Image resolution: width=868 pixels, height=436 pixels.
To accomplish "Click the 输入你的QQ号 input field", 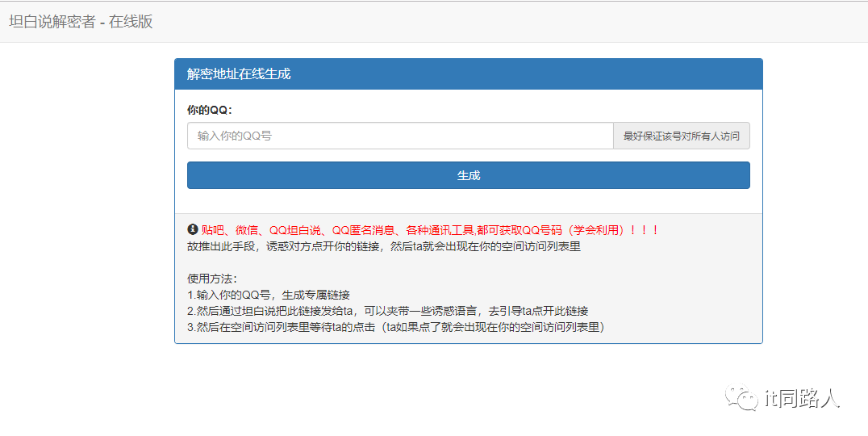I will pyautogui.click(x=400, y=136).
